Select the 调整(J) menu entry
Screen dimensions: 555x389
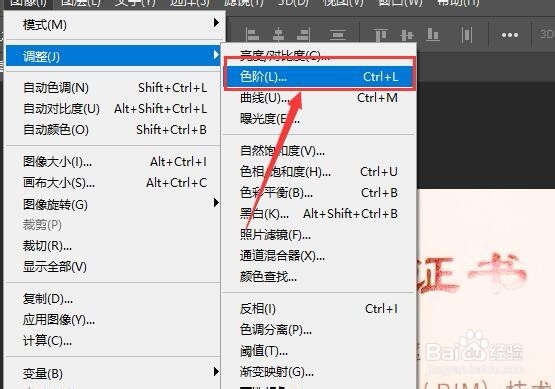point(113,56)
